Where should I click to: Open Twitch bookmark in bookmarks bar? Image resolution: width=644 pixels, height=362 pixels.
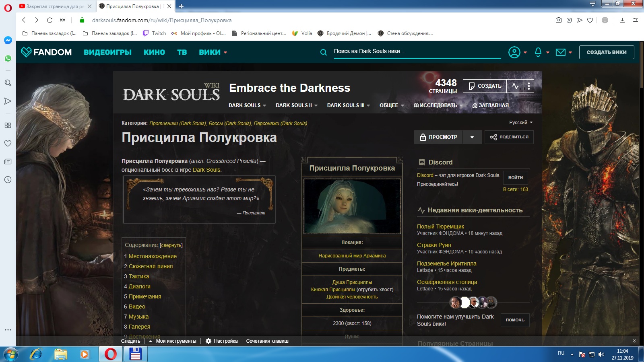(x=155, y=33)
